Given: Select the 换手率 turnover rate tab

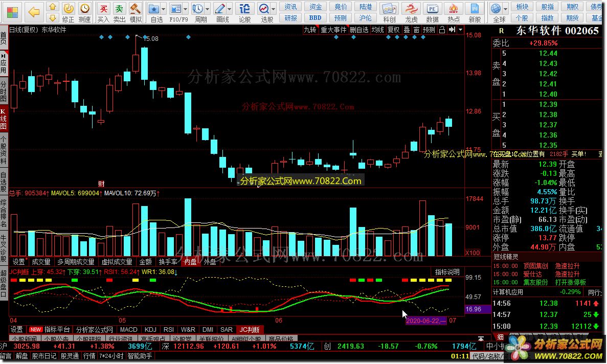Looking at the screenshot, I should pyautogui.click(x=168, y=262).
